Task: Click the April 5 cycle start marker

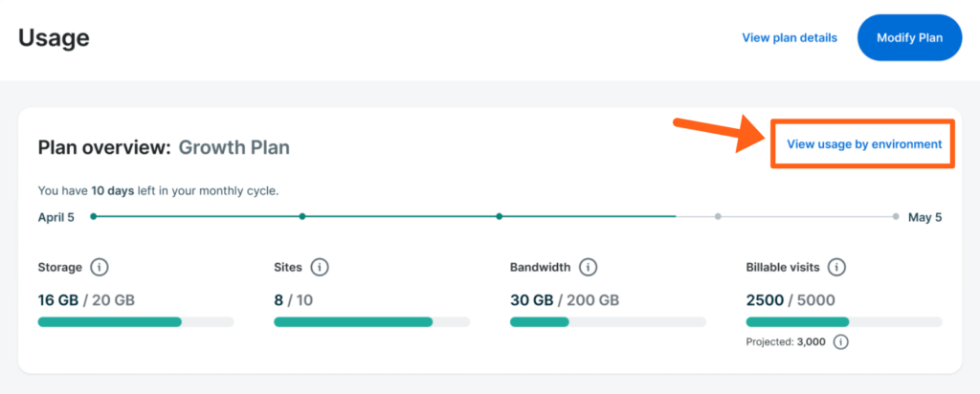Action: pos(93,216)
